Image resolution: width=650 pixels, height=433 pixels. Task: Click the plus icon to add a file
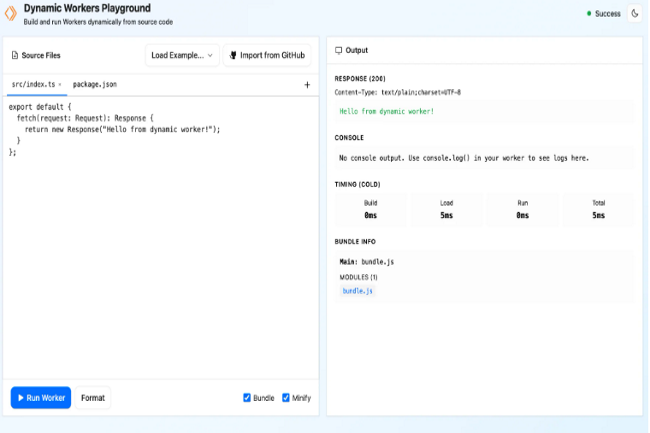point(307,85)
